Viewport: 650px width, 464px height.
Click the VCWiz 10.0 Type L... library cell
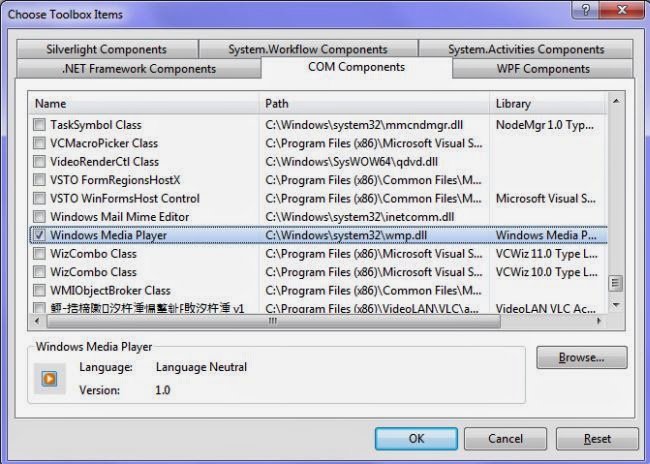pos(546,272)
